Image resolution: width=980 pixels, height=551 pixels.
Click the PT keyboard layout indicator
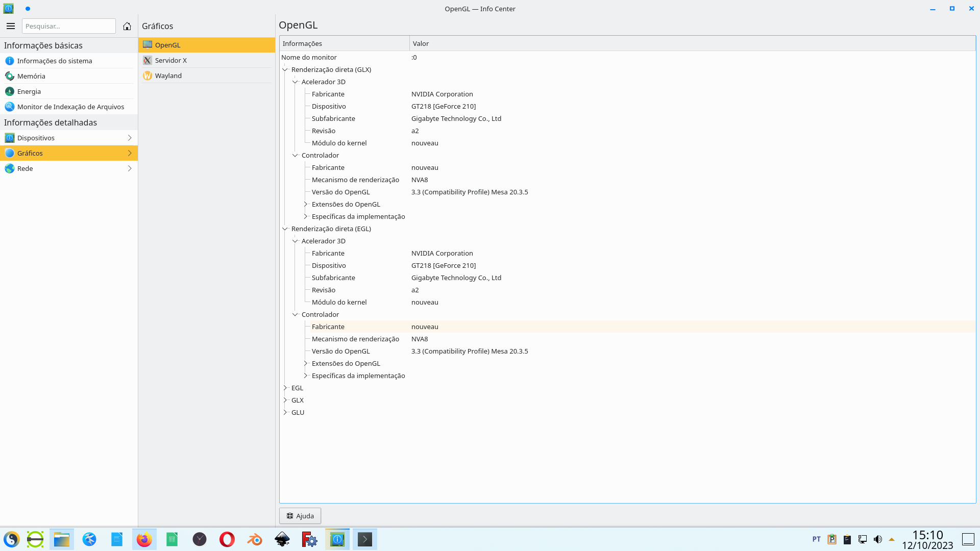[816, 539]
